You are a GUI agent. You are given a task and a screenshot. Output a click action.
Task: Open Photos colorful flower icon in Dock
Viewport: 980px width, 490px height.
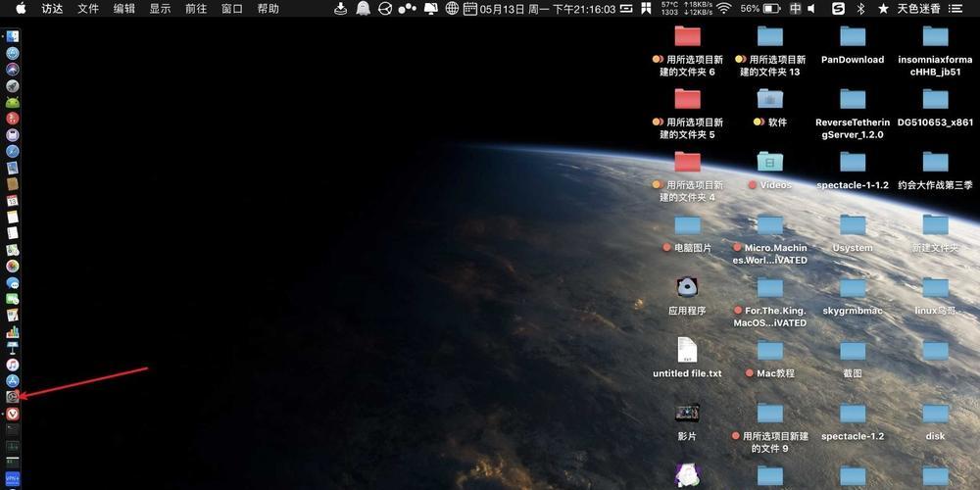pyautogui.click(x=13, y=266)
